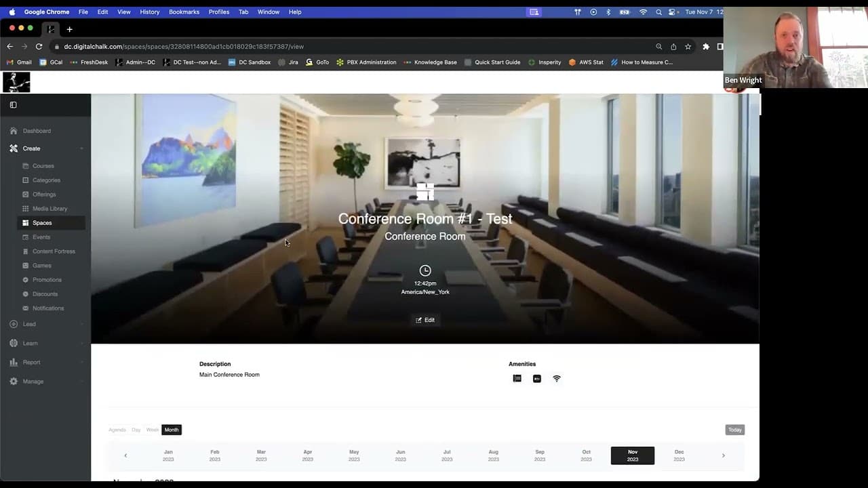Open the PBX Administration bookmark
Viewport: 868px width, 488px height.
tap(366, 62)
